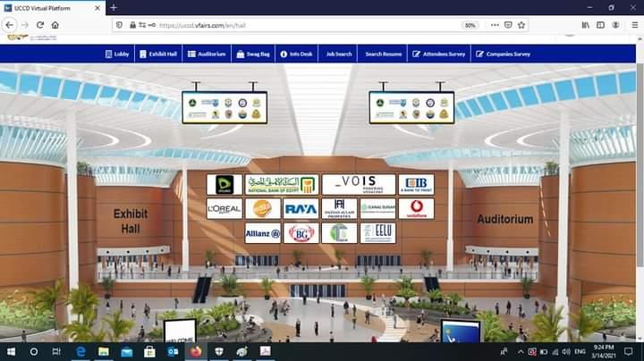This screenshot has height=361, width=644.
Task: Go to the Attendees Survey link
Action: (438, 55)
